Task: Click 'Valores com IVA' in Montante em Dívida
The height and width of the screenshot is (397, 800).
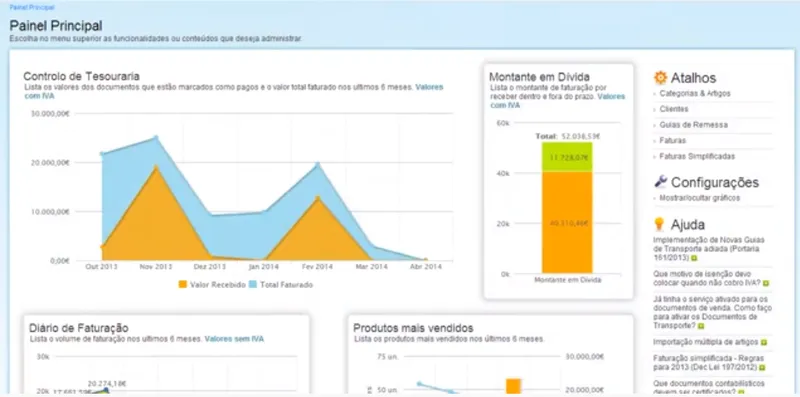Action: tap(558, 101)
